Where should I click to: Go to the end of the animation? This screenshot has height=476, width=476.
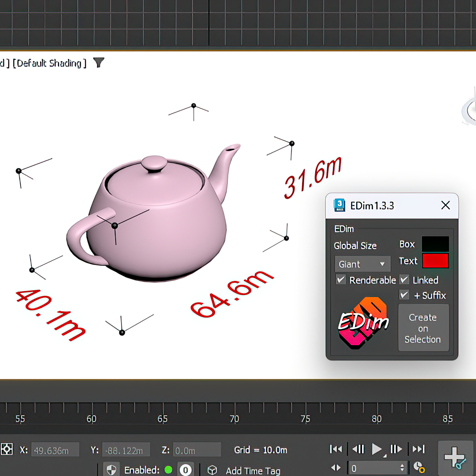tap(418, 449)
